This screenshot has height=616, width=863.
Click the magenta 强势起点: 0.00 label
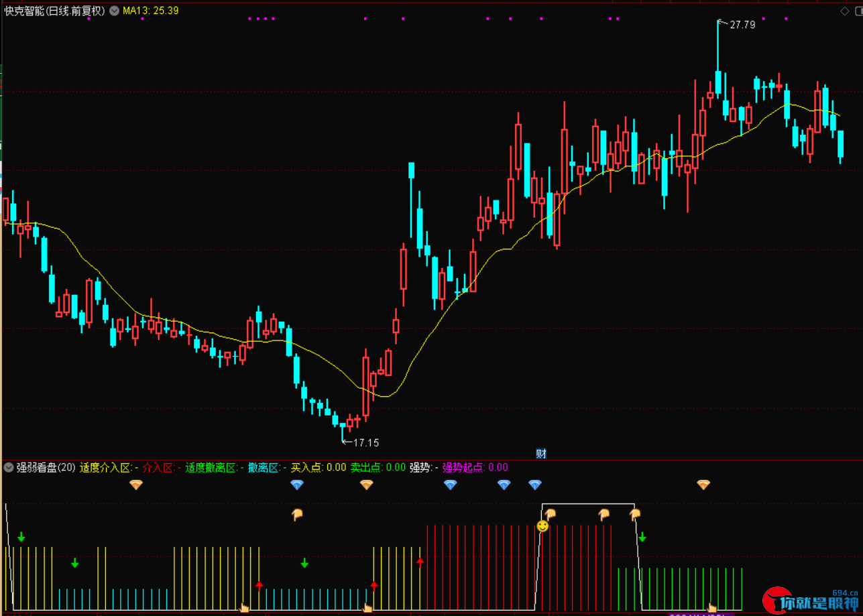(x=475, y=467)
